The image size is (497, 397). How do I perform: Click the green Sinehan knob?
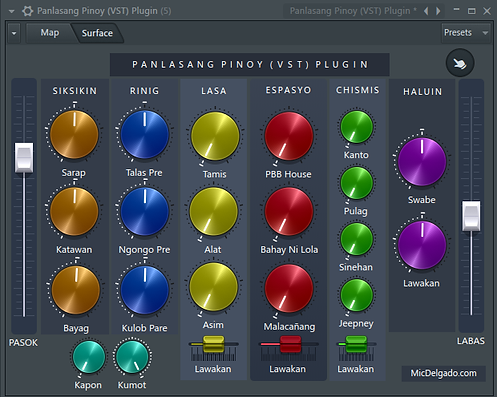click(356, 239)
